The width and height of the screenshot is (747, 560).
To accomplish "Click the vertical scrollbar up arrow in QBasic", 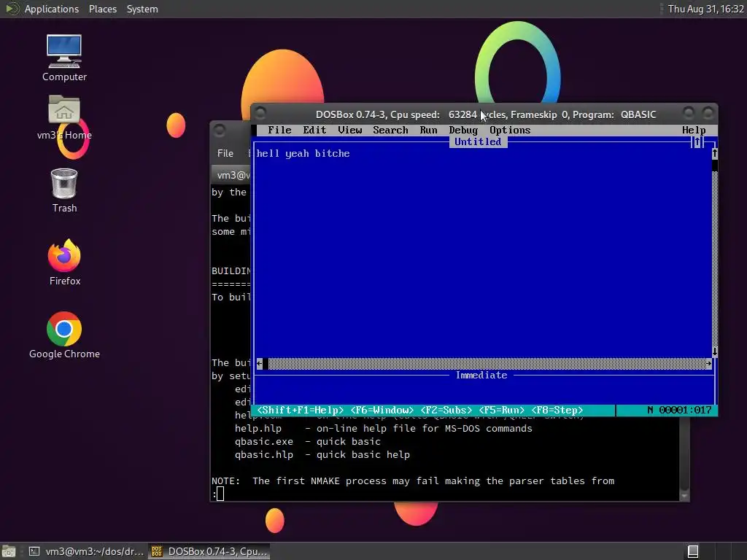I will pyautogui.click(x=715, y=153).
